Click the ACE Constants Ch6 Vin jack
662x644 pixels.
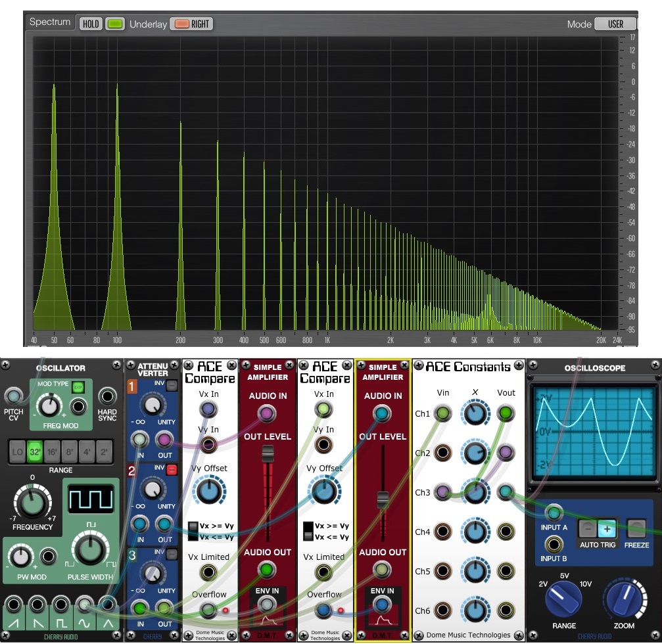tap(442, 610)
